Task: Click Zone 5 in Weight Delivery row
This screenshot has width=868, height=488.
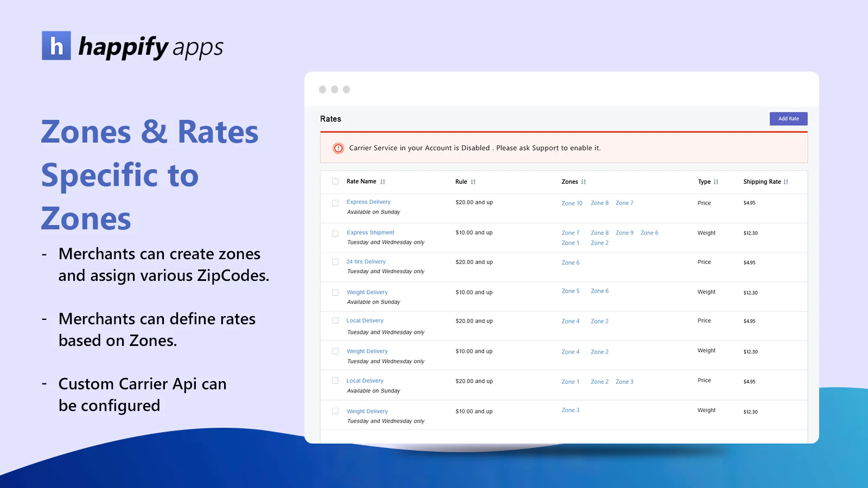Action: point(570,291)
